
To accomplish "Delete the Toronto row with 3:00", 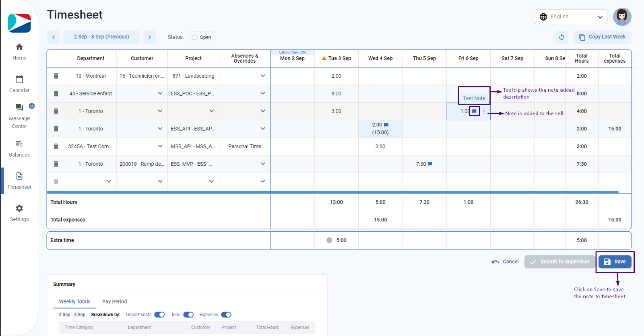I will pyautogui.click(x=56, y=111).
